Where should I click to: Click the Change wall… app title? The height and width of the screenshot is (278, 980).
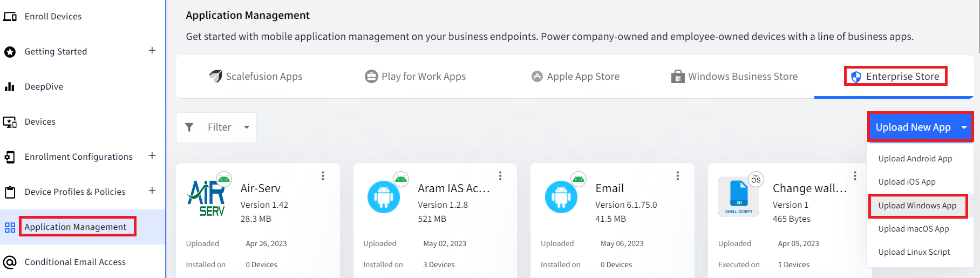[810, 188]
